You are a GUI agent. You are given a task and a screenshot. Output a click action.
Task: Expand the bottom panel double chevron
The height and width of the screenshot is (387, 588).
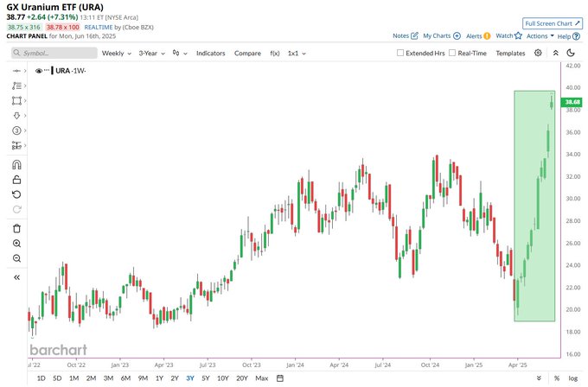(x=539, y=378)
